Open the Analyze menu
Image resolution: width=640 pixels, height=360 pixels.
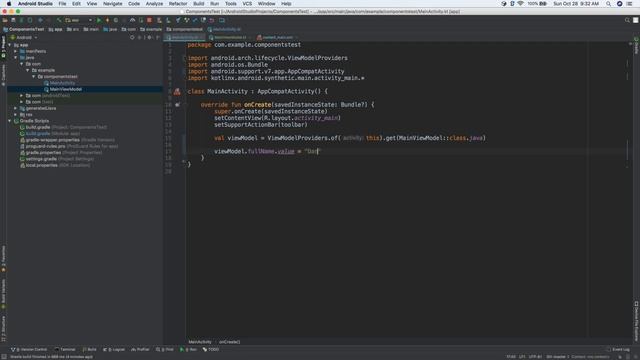click(154, 4)
